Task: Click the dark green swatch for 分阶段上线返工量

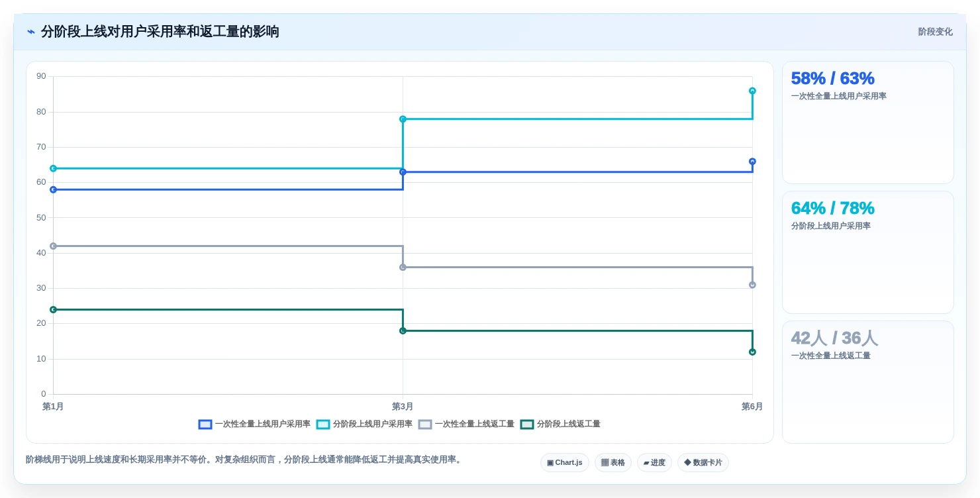Action: [527, 424]
